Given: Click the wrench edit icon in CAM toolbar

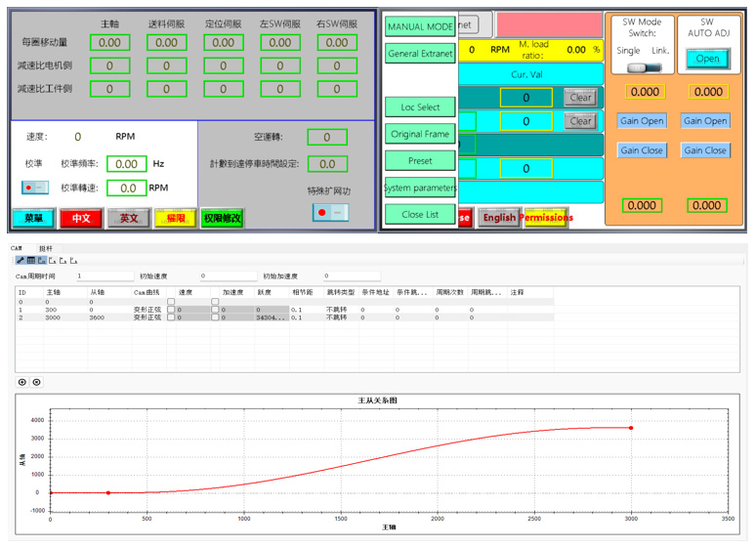Looking at the screenshot, I should tap(21, 261).
